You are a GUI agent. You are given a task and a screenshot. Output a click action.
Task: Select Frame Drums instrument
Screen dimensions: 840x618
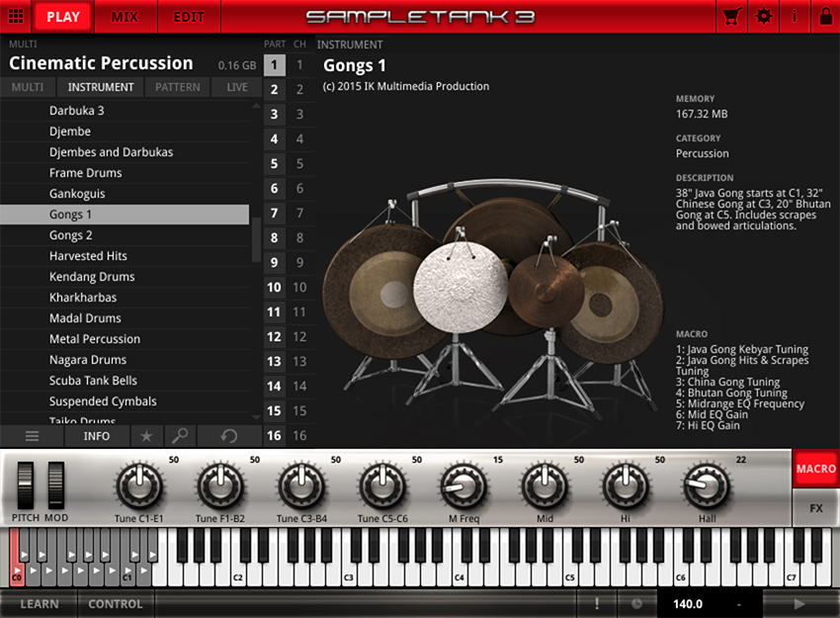pyautogui.click(x=125, y=173)
